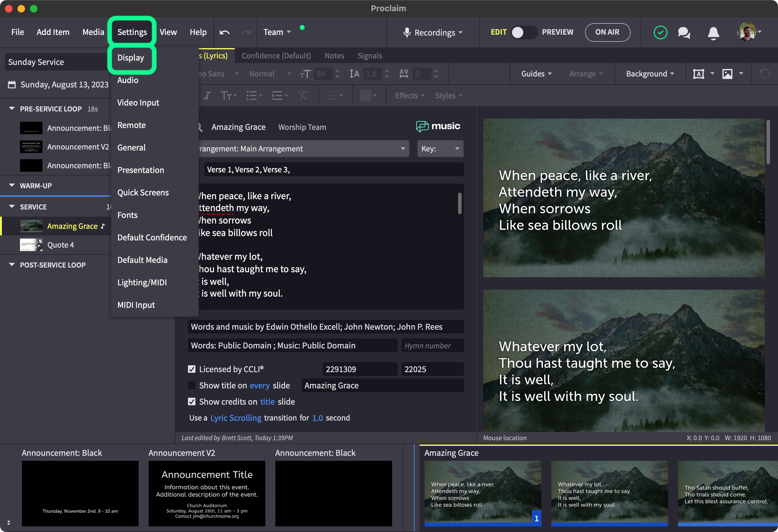Click the insert image icon
The height and width of the screenshot is (532, 778).
coord(727,74)
